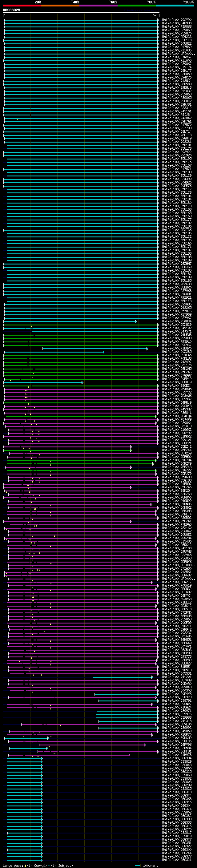This screenshot has height=868, width=197.
Task: Click the purple bar for UniRef100_Q5J0W5
Action: (x=82, y=389)
